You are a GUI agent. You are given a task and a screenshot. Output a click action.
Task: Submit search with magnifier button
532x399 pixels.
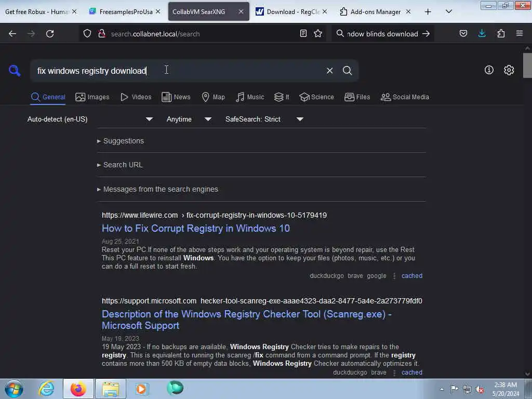pos(347,71)
